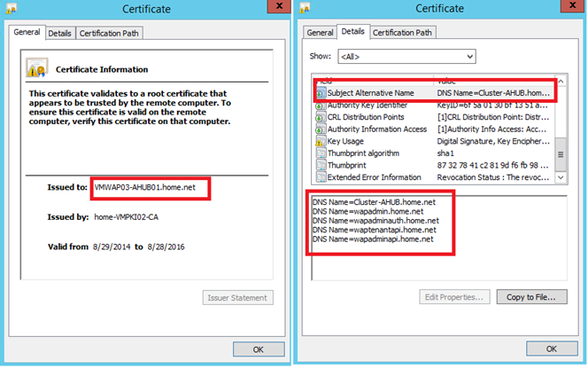Viewport: 588px width, 368px height.
Task: Click the Thumbprint algorithm property icon
Action: (x=321, y=153)
